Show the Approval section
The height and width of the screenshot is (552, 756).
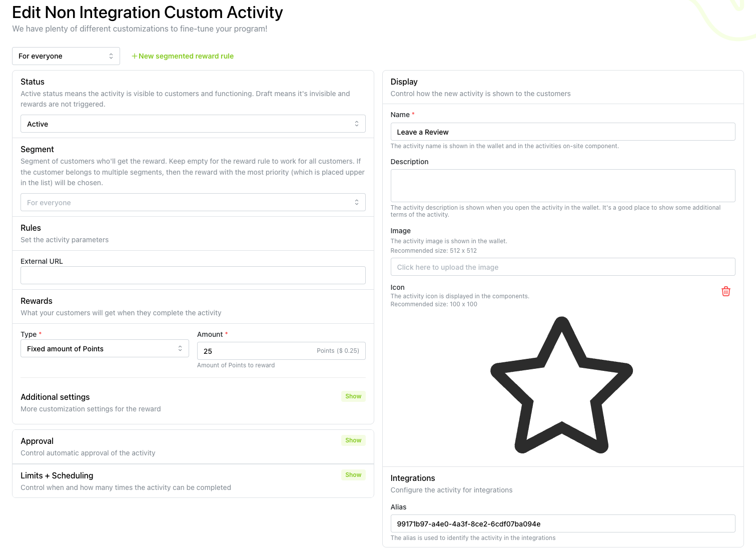click(x=353, y=440)
